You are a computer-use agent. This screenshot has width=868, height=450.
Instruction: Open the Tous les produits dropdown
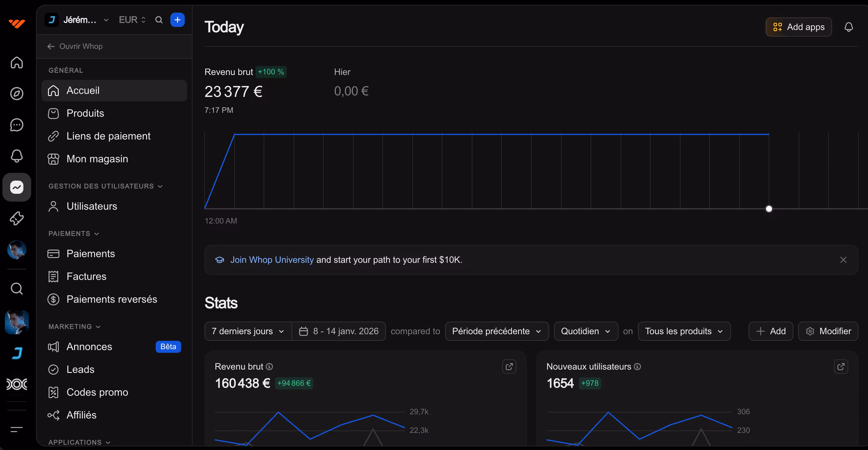(684, 331)
